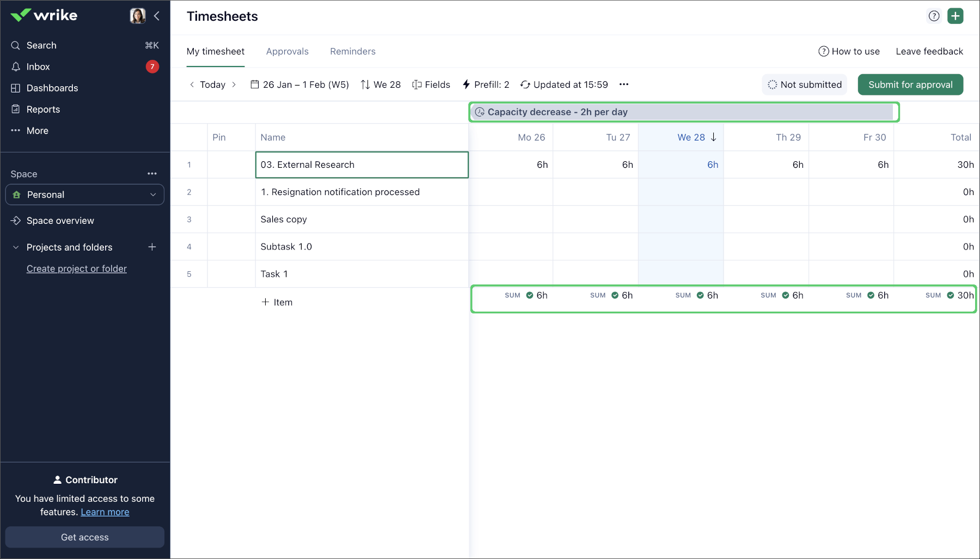Click the green plus create button
Viewport: 980px width, 559px height.
tap(955, 16)
